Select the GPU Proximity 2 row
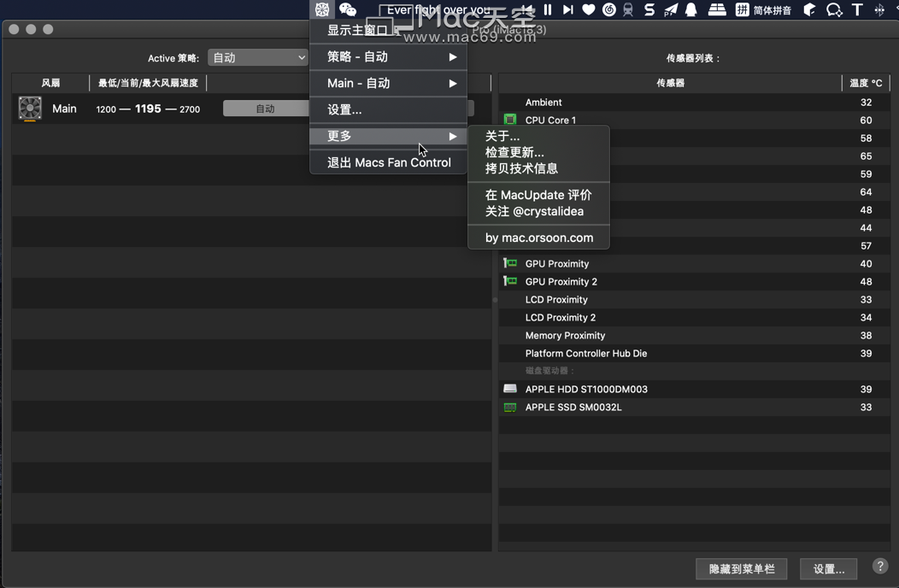This screenshot has width=899, height=588. (694, 281)
